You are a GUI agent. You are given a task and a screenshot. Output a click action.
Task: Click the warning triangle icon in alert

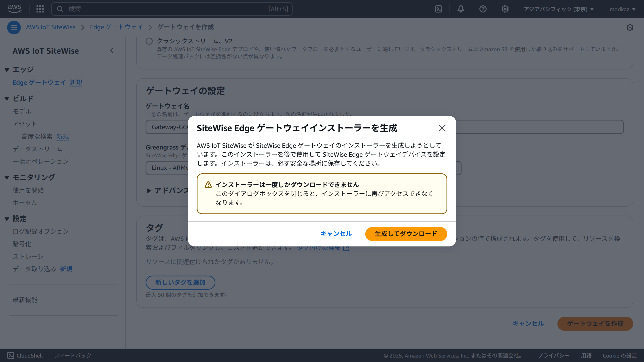coord(208,185)
